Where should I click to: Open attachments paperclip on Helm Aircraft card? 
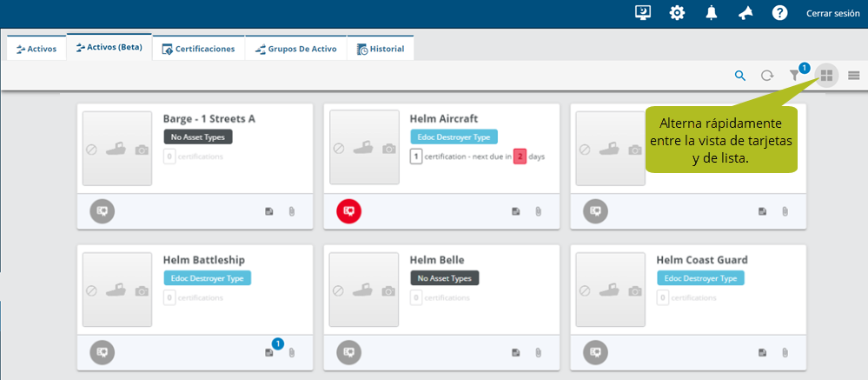pos(538,211)
